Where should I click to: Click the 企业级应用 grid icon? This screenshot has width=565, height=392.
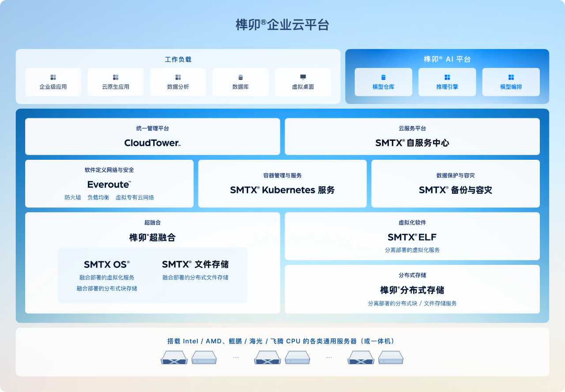[53, 77]
